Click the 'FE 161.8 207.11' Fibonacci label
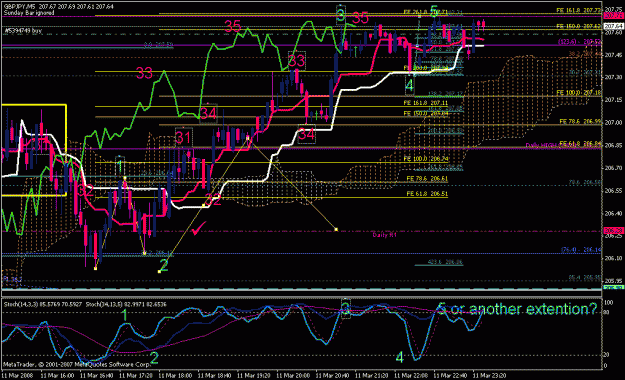 tap(426, 103)
